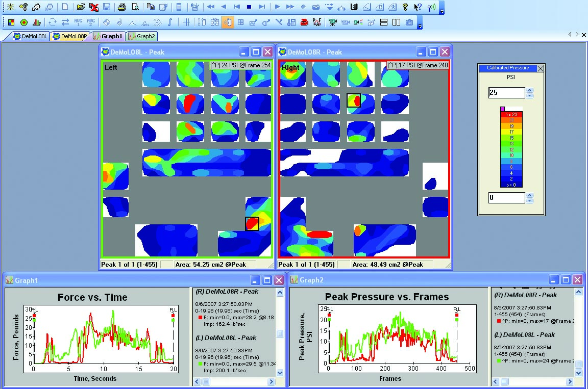Click the wireless connection icon
Image resolution: width=588 pixels, height=389 pixels.
tap(430, 7)
